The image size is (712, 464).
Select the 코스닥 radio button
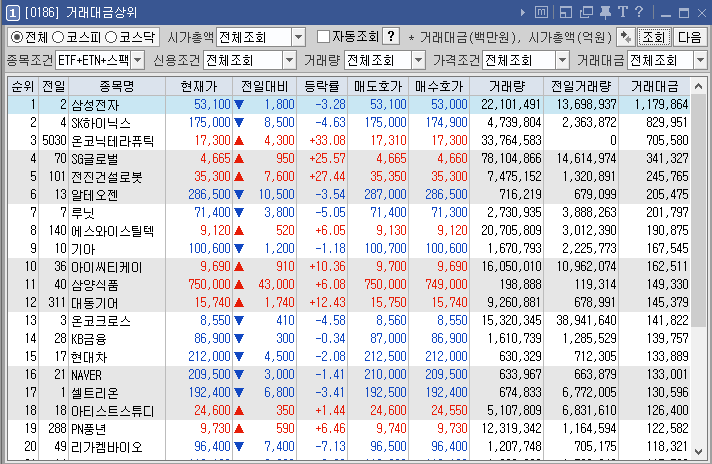(111, 37)
